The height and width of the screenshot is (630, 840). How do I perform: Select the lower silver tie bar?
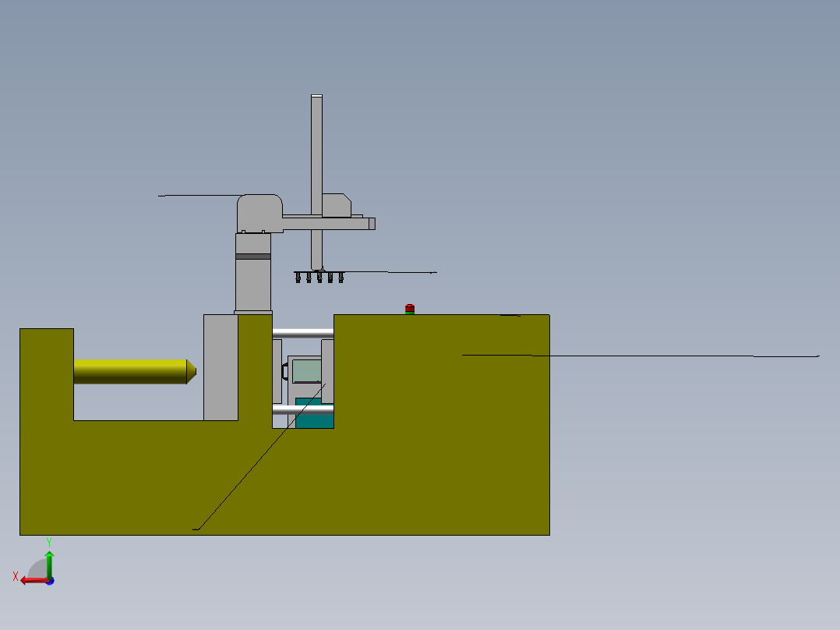point(302,409)
